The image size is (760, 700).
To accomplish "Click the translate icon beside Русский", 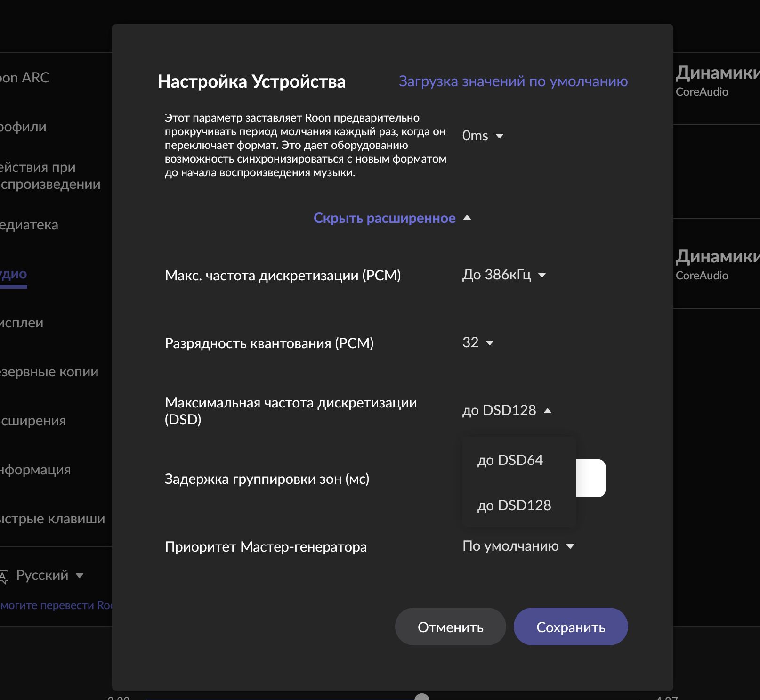I will tap(4, 576).
